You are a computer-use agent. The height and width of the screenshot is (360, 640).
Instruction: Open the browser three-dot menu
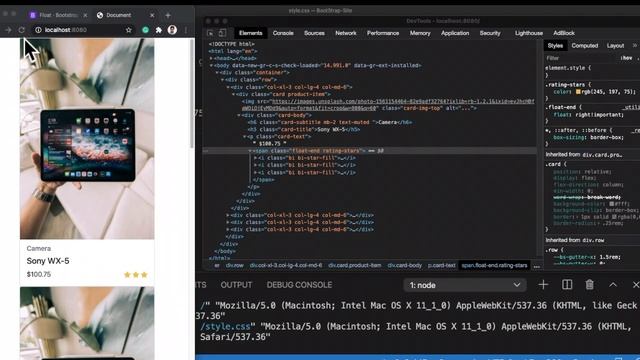click(186, 30)
